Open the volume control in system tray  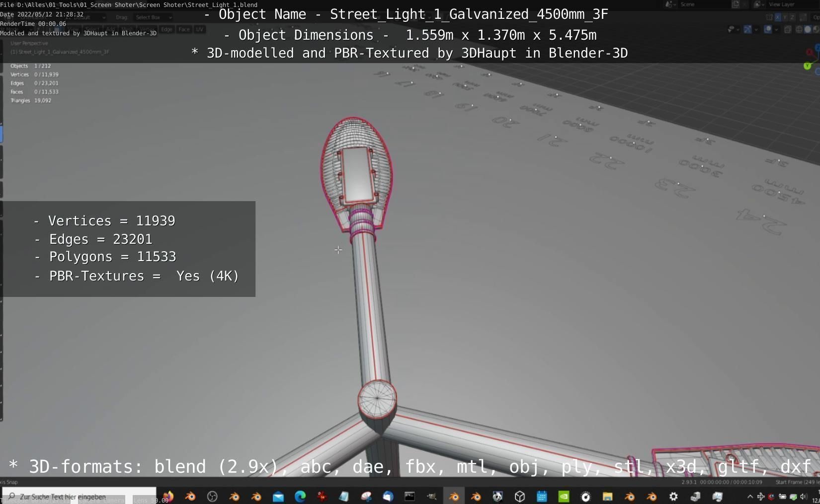(x=803, y=496)
